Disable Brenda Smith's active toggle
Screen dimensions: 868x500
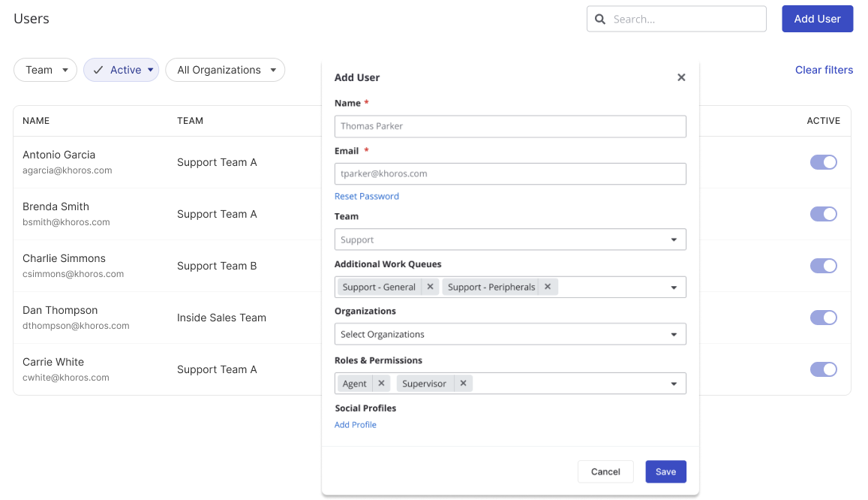coord(823,214)
